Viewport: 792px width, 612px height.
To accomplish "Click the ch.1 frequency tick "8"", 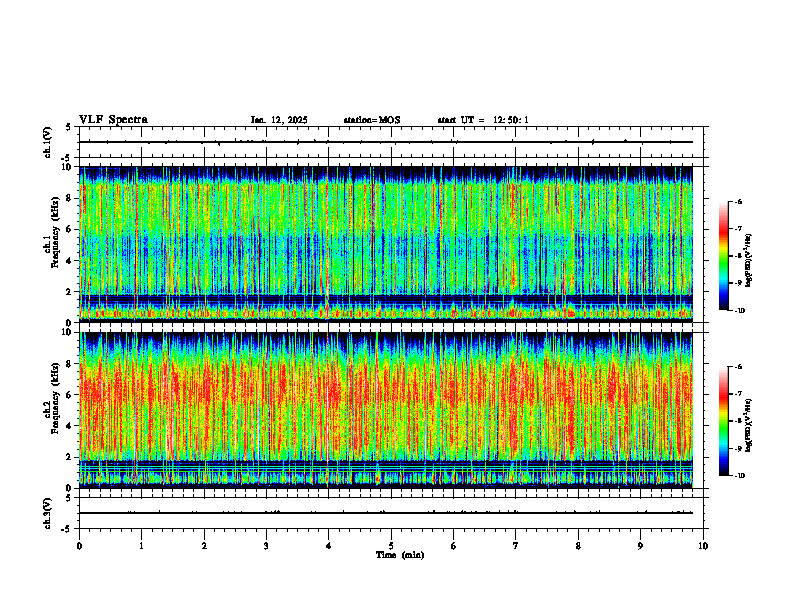I will (x=70, y=198).
